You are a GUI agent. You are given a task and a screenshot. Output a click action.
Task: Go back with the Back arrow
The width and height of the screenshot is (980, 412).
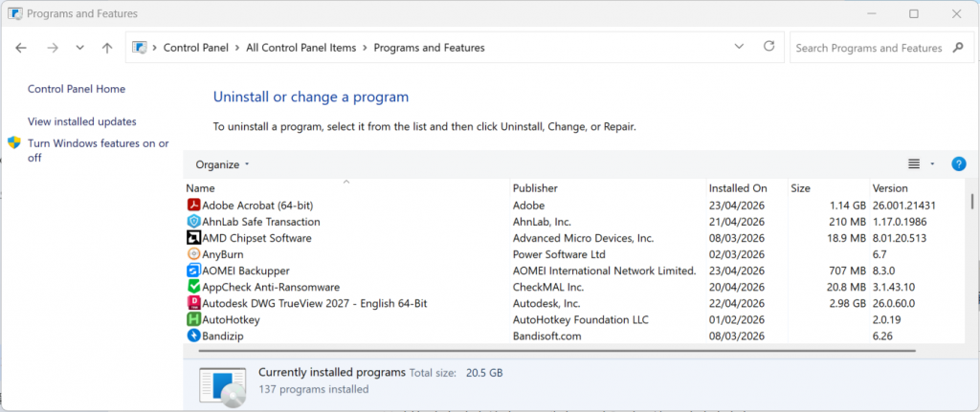tap(21, 48)
